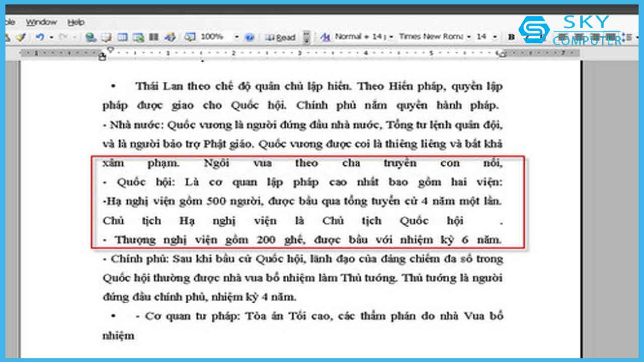The height and width of the screenshot is (362, 644).
Task: Select the Format Painter brush icon
Action: click(x=21, y=37)
